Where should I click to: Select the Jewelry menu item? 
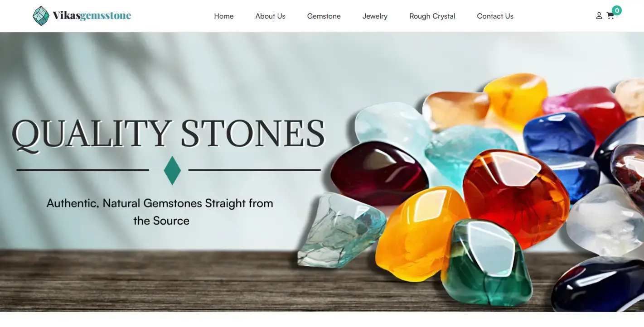tap(375, 16)
